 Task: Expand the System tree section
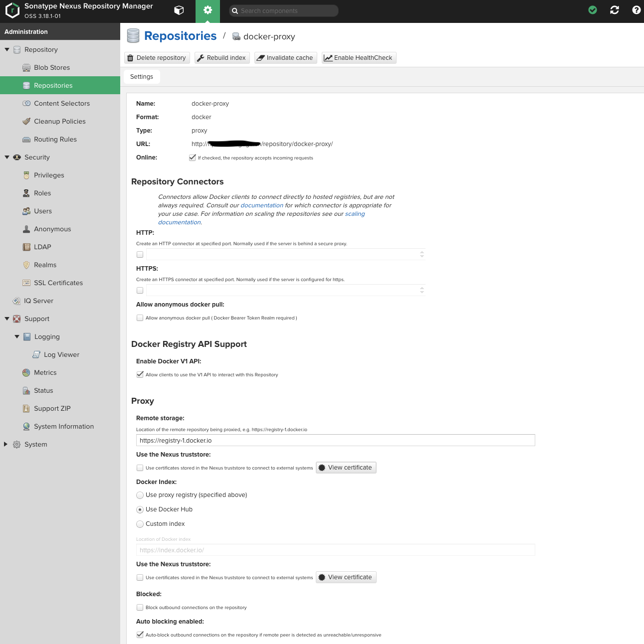click(6, 444)
